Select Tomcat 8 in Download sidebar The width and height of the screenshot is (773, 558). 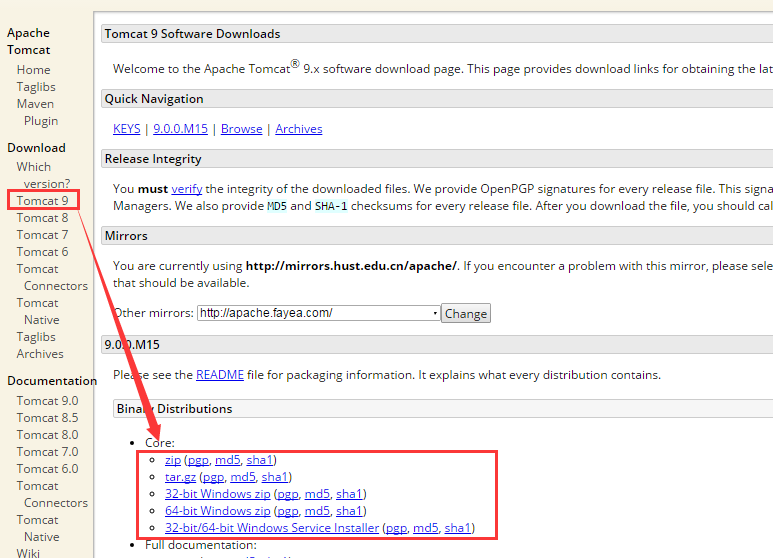(x=42, y=218)
